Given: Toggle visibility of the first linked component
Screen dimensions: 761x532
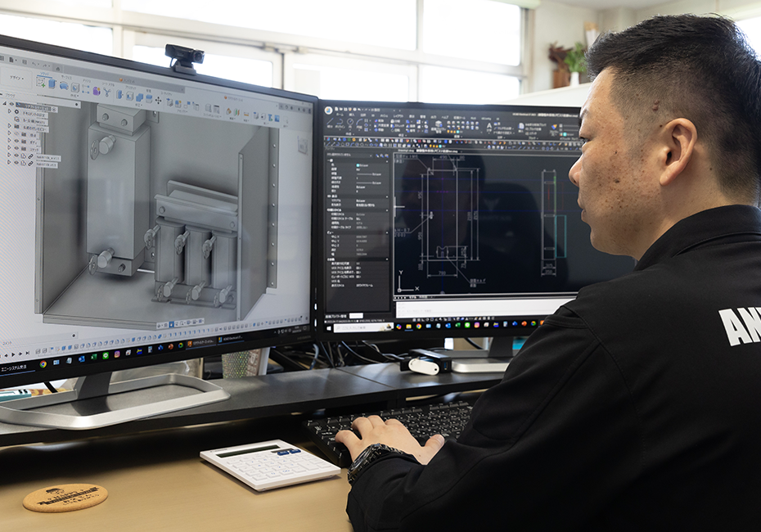Looking at the screenshot, I should (16, 156).
